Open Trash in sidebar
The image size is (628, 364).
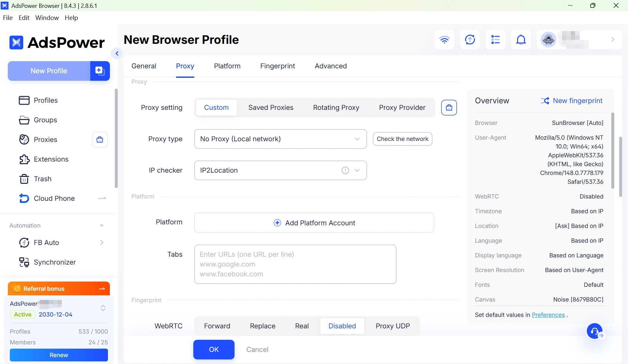[43, 179]
